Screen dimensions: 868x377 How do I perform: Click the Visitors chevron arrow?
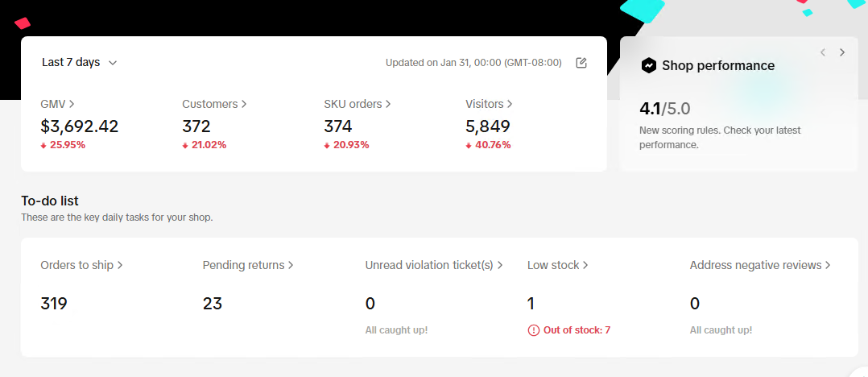click(x=510, y=104)
